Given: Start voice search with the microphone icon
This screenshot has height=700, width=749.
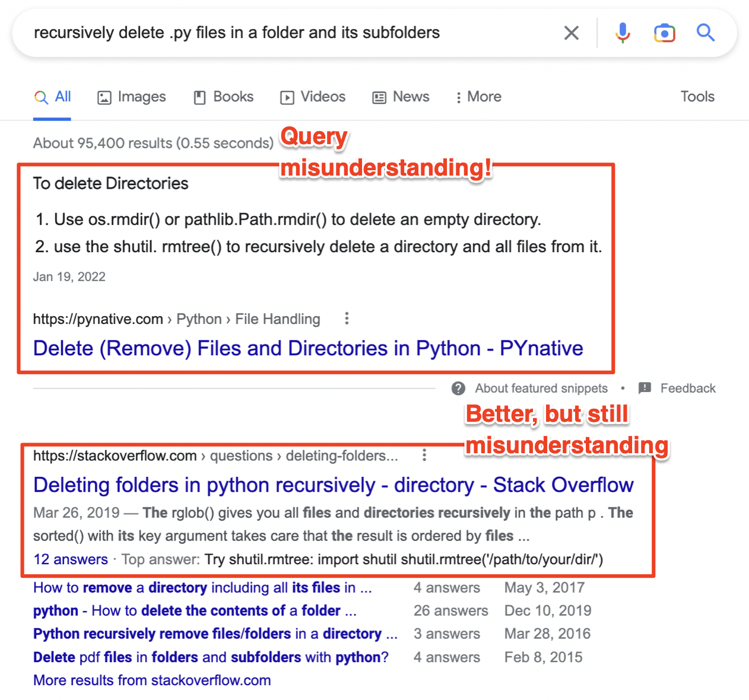Looking at the screenshot, I should tap(623, 33).
